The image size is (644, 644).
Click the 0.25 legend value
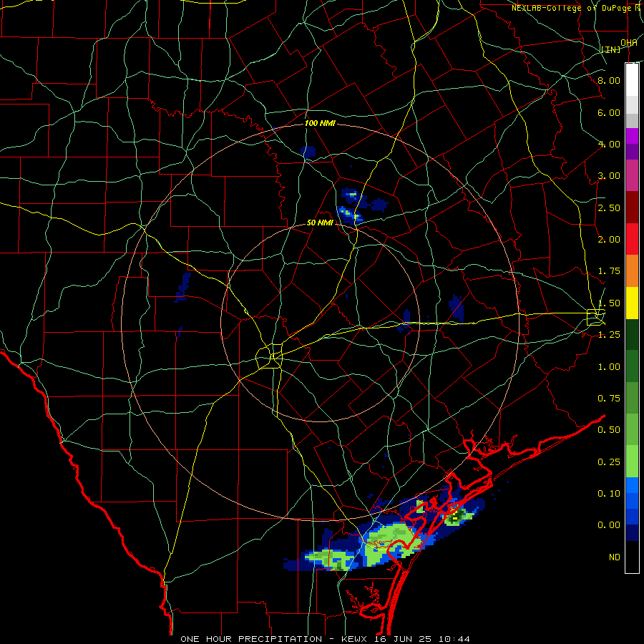609,462
